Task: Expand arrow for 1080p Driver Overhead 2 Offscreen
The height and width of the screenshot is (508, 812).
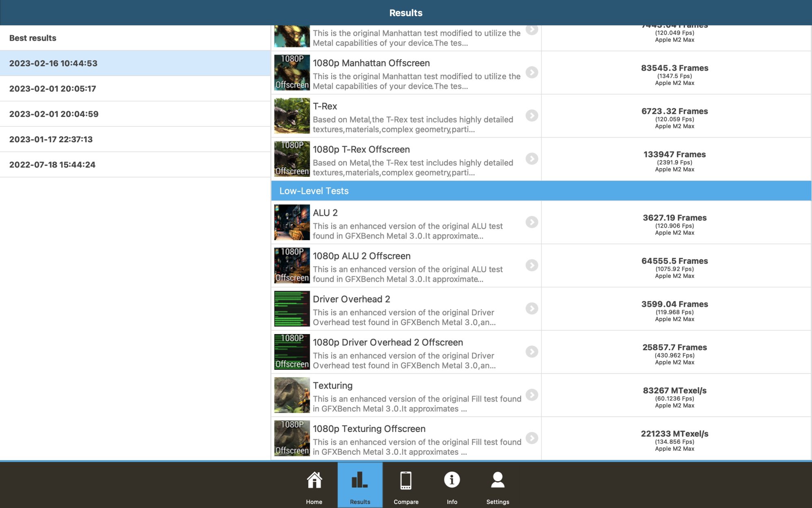Action: tap(531, 352)
